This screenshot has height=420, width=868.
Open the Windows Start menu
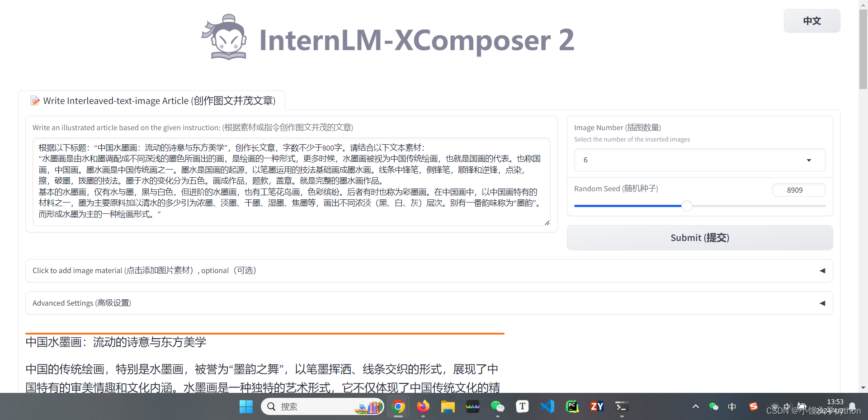(x=246, y=406)
